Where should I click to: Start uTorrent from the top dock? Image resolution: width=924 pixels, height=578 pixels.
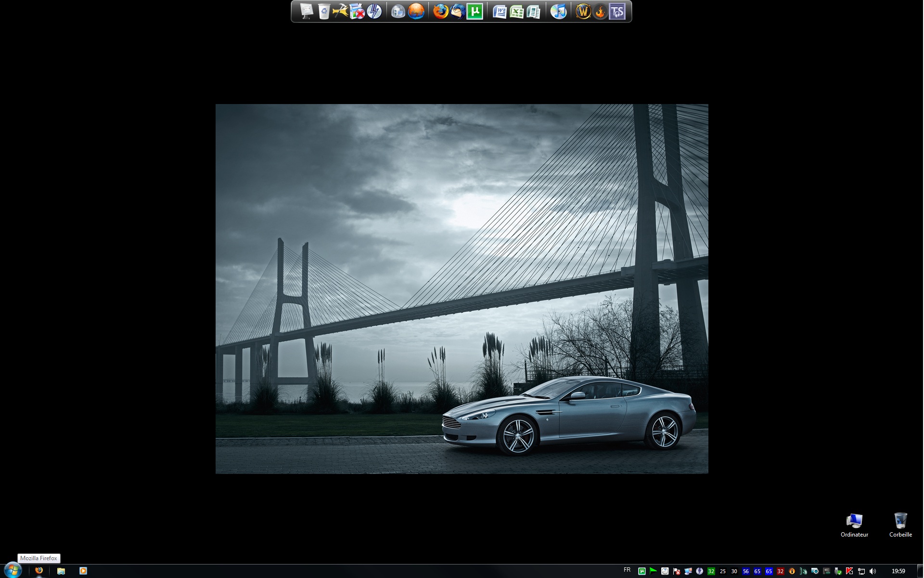(475, 11)
